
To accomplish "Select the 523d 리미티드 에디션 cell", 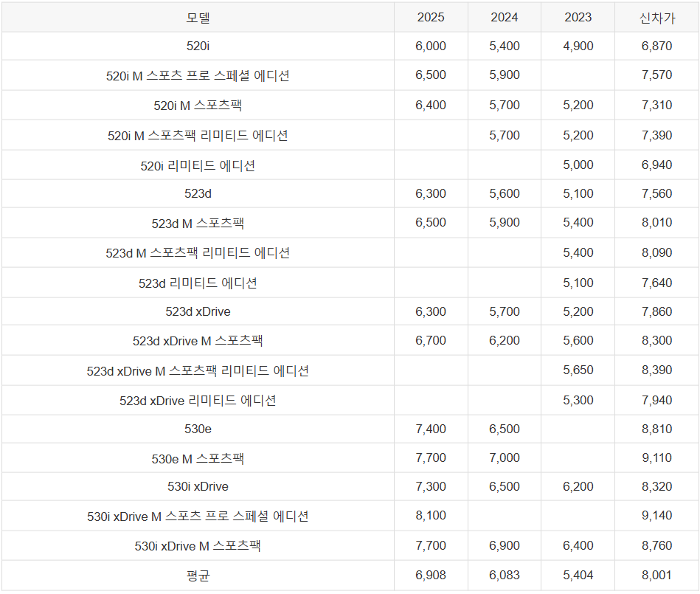I will coord(198,283).
